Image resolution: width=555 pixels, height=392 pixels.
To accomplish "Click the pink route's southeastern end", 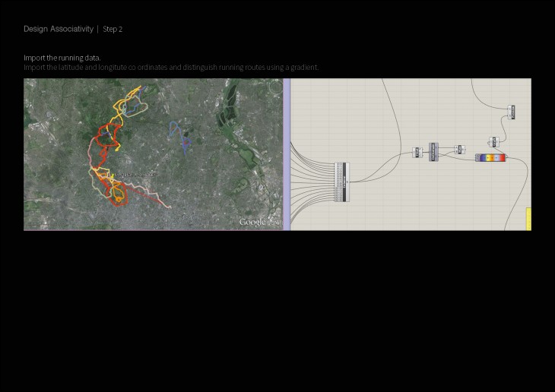I will coord(169,207).
